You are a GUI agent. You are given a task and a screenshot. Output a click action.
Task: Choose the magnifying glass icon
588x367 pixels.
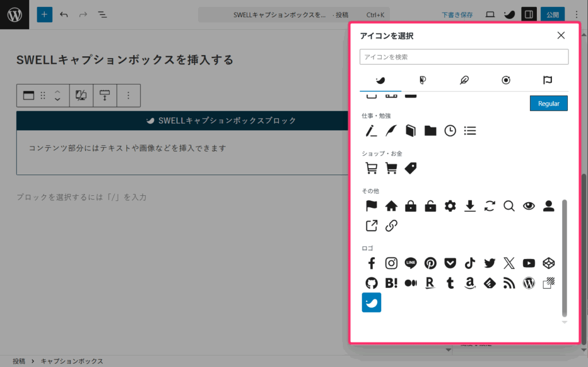(x=509, y=206)
